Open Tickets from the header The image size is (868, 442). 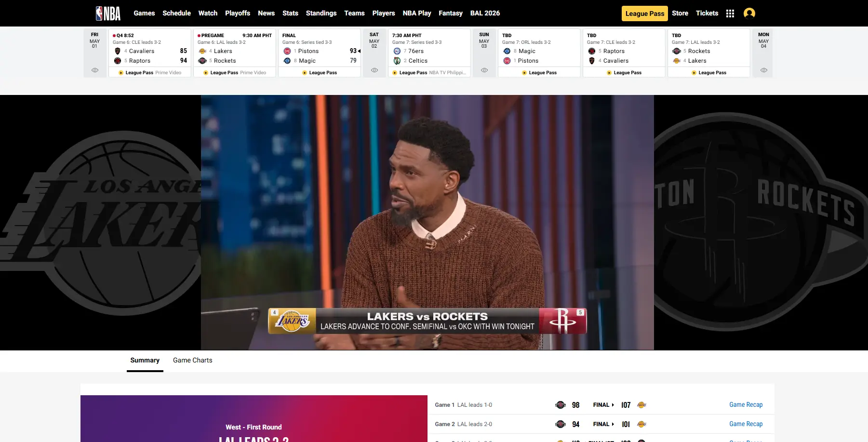[x=707, y=13]
